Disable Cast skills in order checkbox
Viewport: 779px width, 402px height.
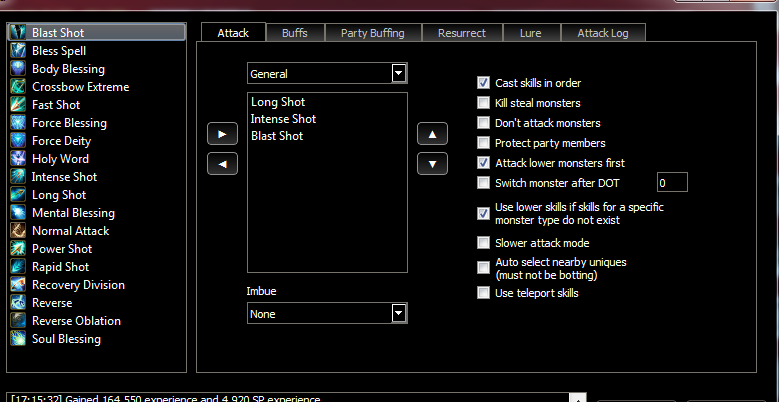point(484,83)
